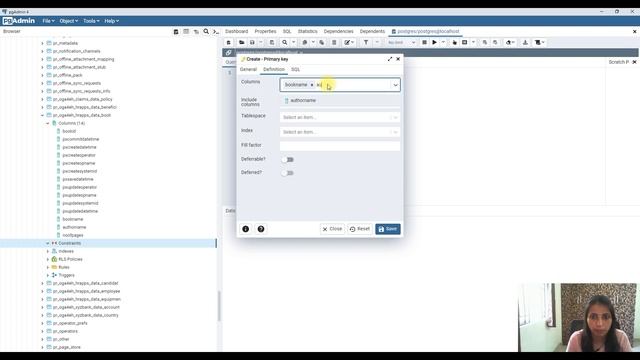Click the Execute play icon in query toolbar

(x=435, y=42)
